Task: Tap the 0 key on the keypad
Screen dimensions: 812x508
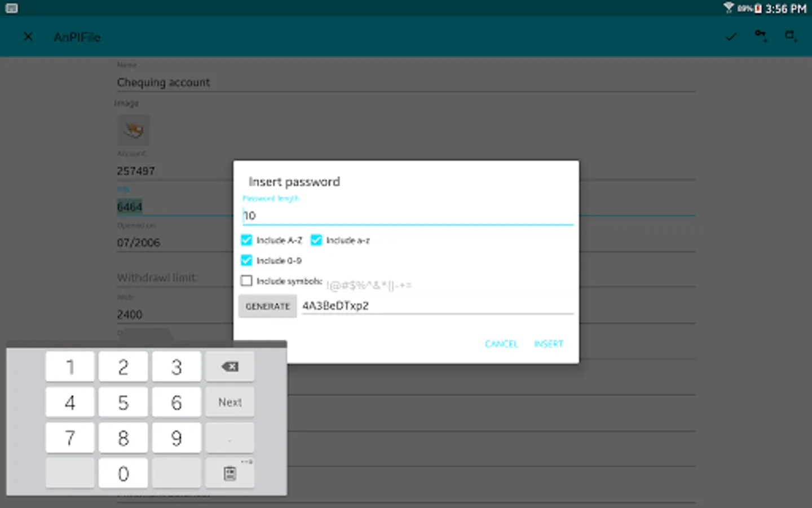Action: [123, 473]
